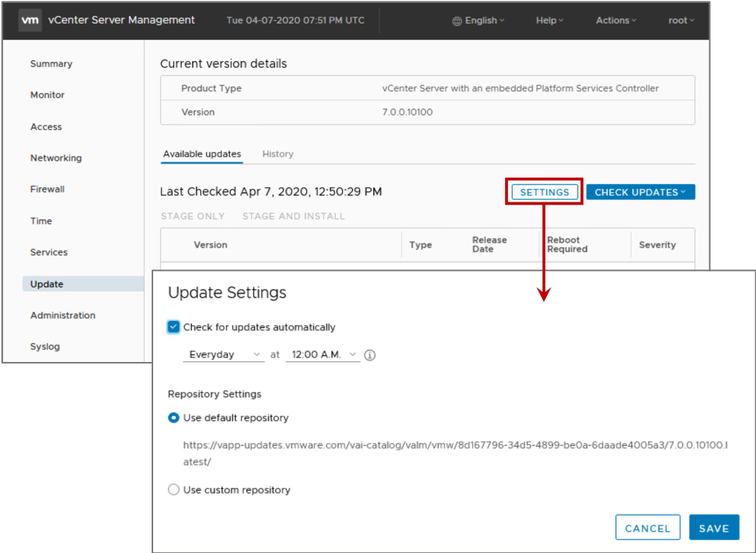Click the default repository URL text

coord(455,453)
